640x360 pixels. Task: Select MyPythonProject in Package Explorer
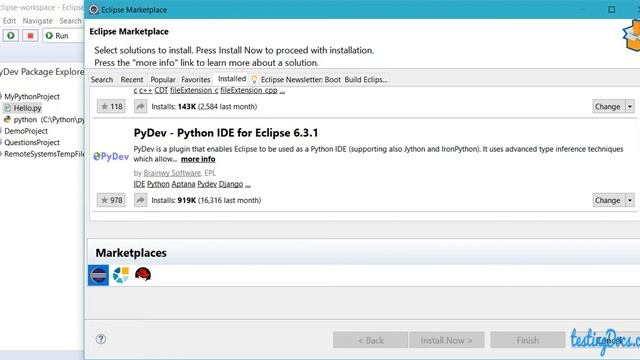coord(32,97)
